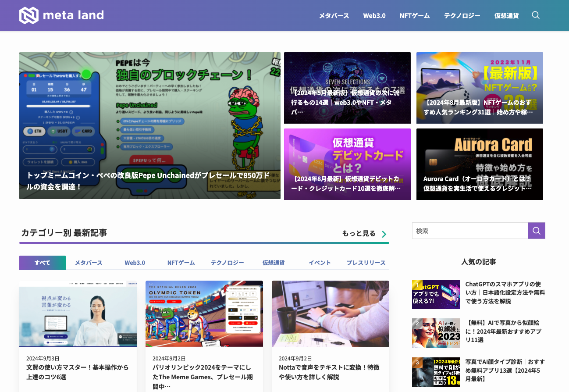Expand the もっと見る section
569x392 pixels.
click(x=358, y=234)
